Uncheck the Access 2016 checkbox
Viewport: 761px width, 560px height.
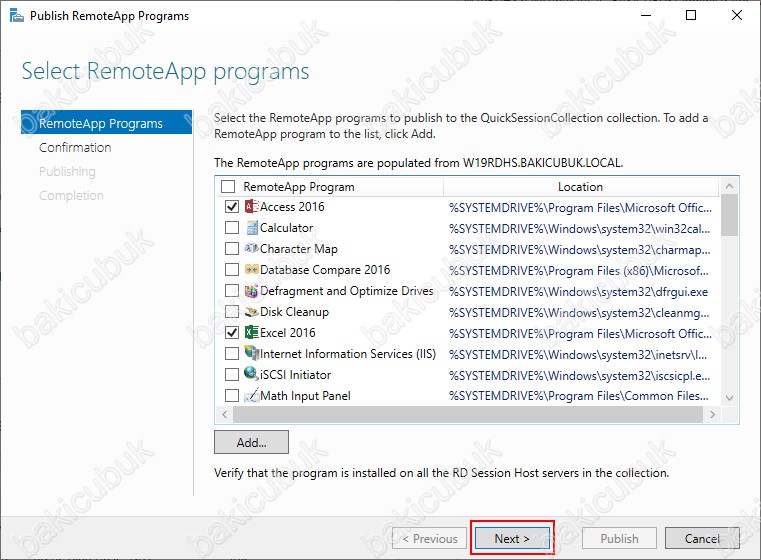(232, 207)
